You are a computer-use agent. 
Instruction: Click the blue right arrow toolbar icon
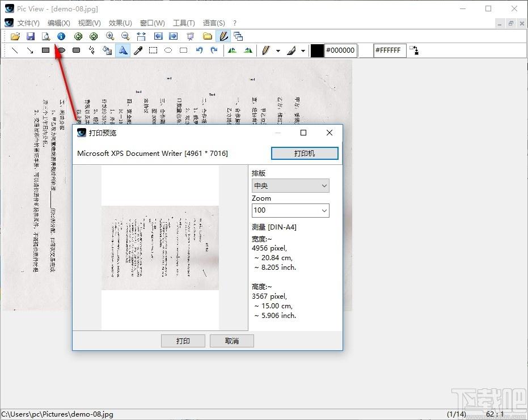click(174, 36)
